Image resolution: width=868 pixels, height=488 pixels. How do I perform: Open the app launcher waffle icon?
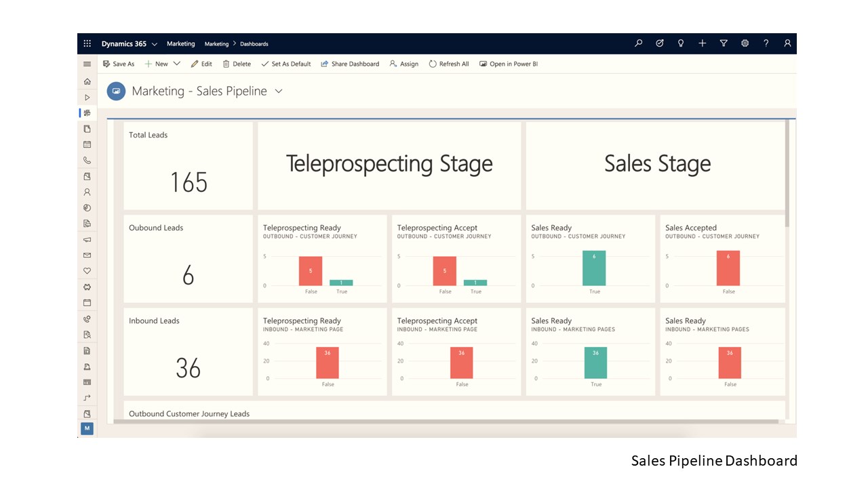pyautogui.click(x=87, y=43)
